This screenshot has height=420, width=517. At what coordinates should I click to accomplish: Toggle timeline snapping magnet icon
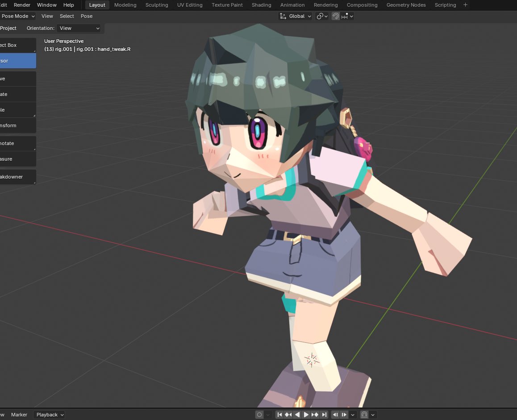pos(364,415)
